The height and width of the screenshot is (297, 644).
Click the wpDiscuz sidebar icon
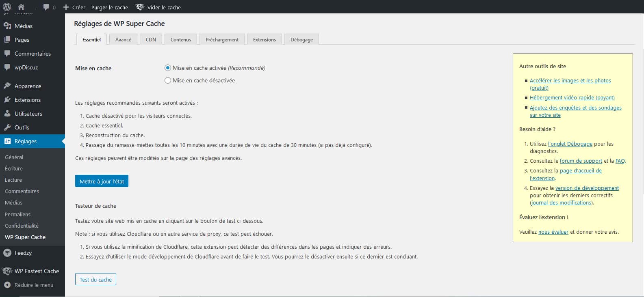pyautogui.click(x=7, y=67)
